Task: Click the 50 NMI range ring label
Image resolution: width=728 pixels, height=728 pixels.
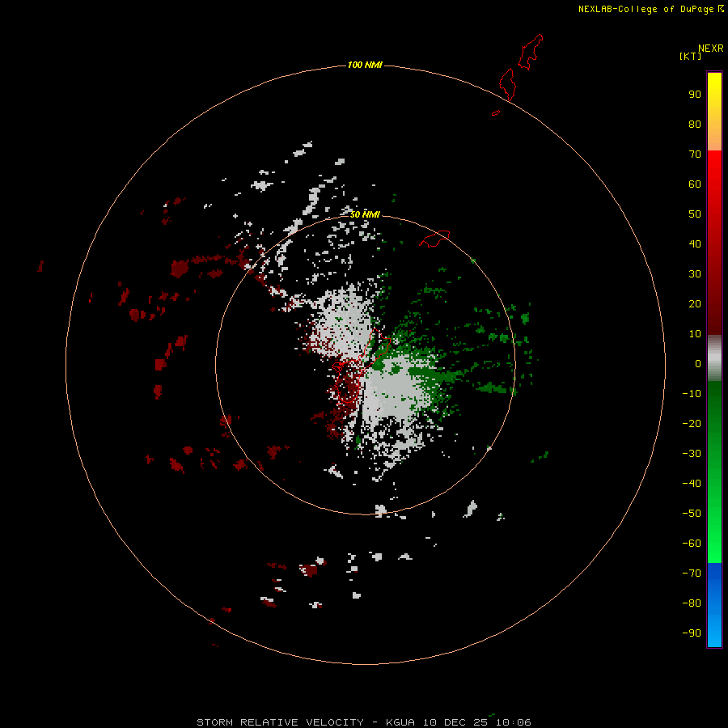Action: pyautogui.click(x=365, y=214)
